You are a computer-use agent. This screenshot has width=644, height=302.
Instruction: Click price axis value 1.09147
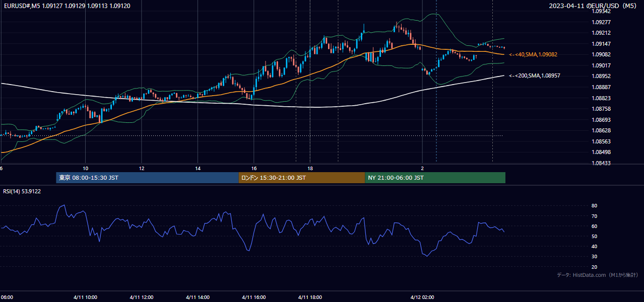601,44
